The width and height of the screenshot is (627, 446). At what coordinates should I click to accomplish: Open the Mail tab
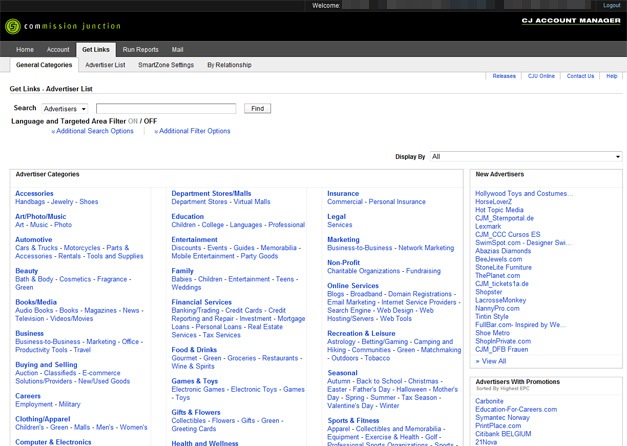pyautogui.click(x=178, y=50)
